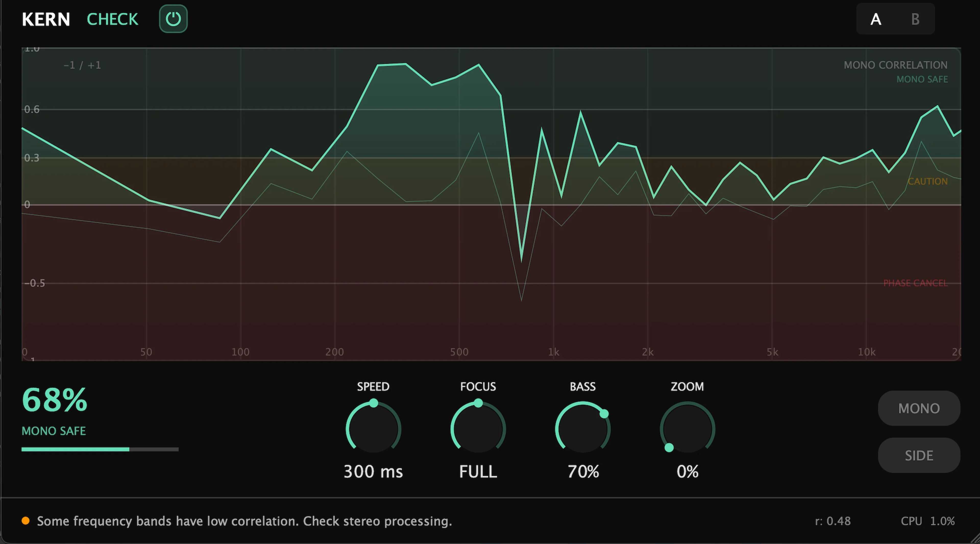Click the mono safe progress bar
The image size is (980, 544).
[100, 449]
